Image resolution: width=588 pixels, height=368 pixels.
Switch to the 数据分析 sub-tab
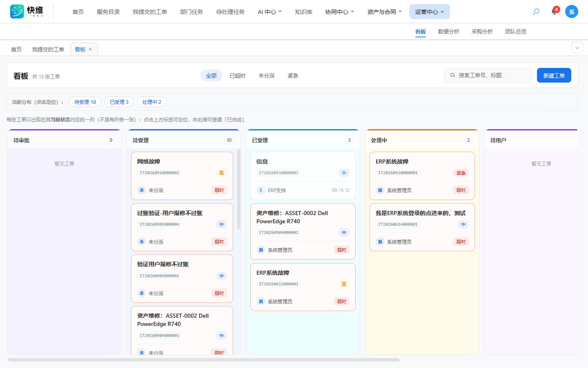point(448,31)
